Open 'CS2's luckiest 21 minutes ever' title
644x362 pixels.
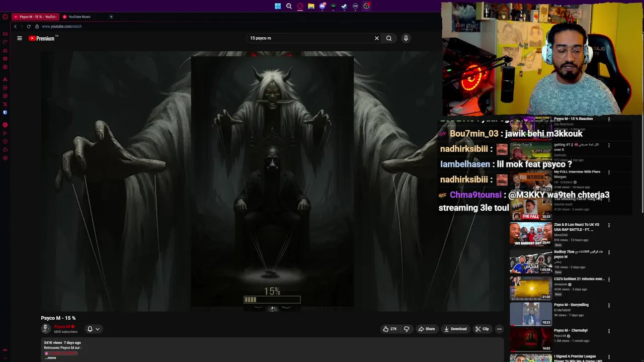click(x=579, y=279)
